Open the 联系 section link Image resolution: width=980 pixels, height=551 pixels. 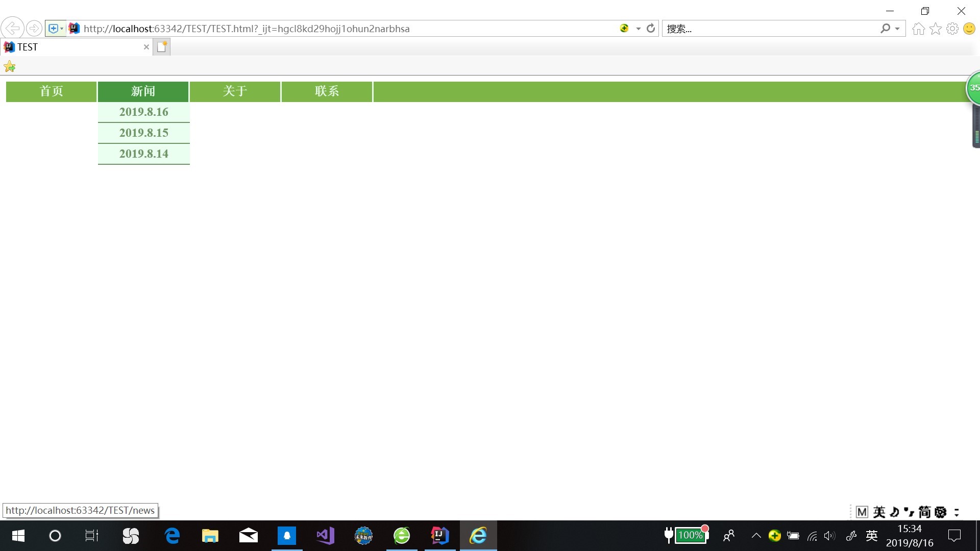pos(327,91)
